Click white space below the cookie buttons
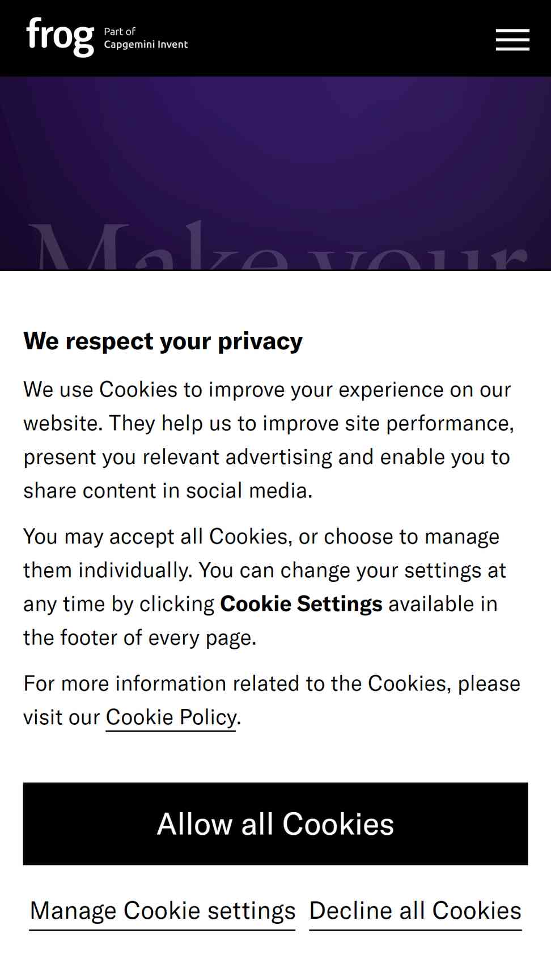551x980 pixels. [275, 958]
